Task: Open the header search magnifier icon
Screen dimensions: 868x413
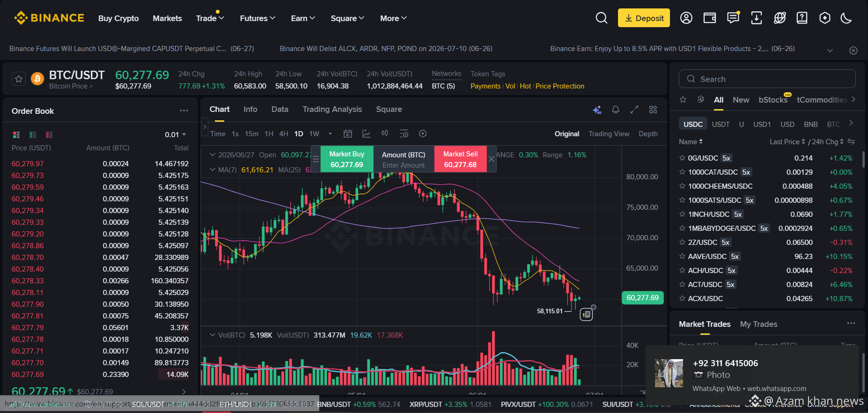Action: (x=602, y=18)
